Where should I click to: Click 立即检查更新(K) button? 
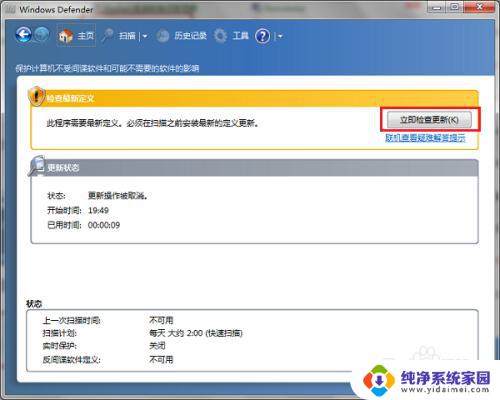[x=429, y=120]
